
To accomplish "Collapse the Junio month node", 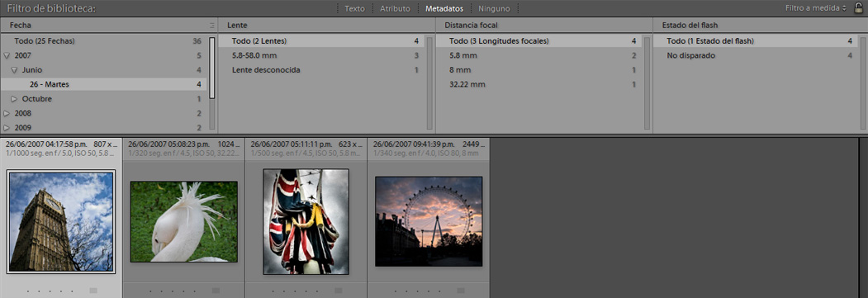I will click(14, 70).
